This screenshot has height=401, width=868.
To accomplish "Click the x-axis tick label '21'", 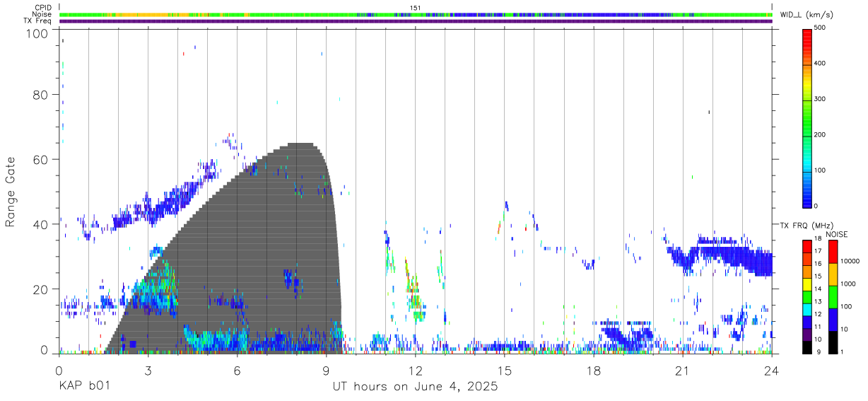I will click(683, 371).
